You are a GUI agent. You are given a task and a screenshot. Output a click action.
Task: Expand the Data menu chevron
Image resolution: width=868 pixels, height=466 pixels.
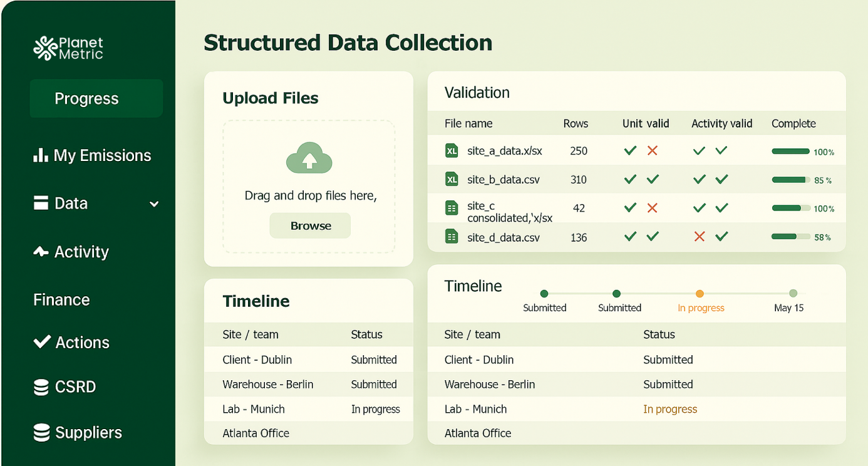(x=154, y=204)
